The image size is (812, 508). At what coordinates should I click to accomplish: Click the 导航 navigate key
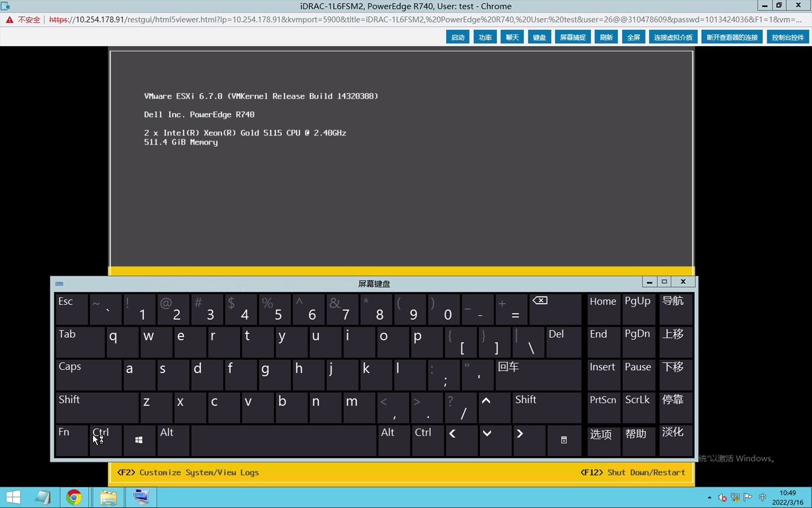(675, 310)
